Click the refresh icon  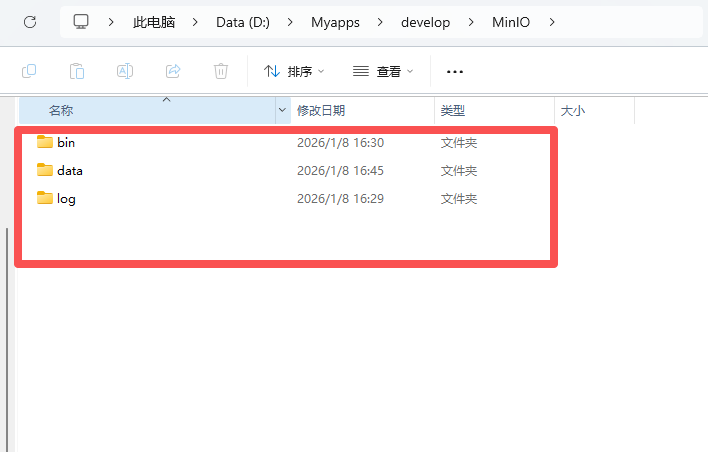click(30, 22)
